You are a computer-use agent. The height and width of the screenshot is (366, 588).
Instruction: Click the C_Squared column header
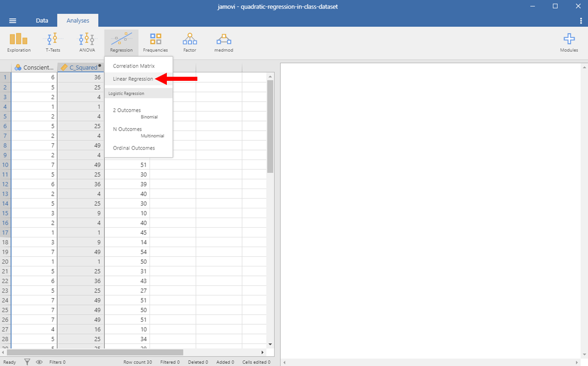coord(80,67)
